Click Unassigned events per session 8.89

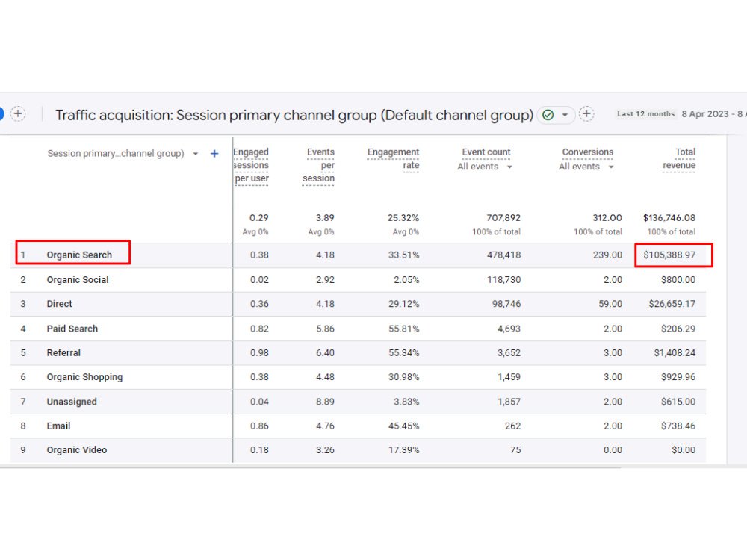(325, 402)
